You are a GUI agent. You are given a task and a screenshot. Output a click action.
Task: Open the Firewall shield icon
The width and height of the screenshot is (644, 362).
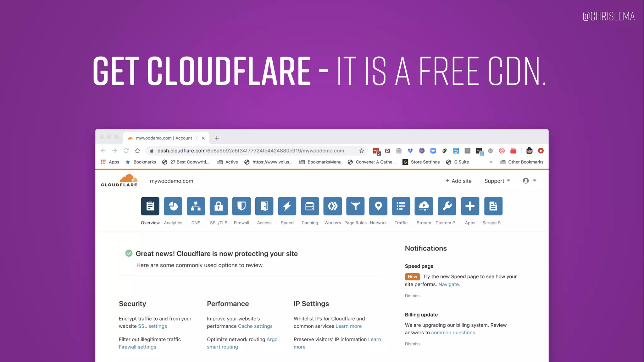coord(241,206)
